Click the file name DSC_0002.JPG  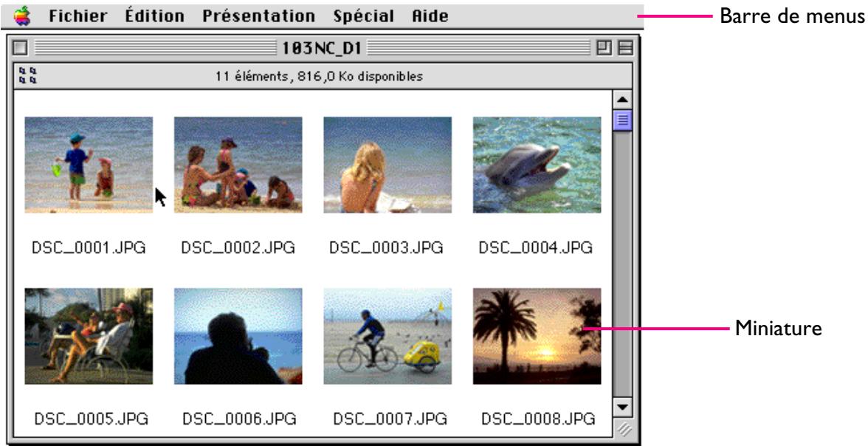tap(238, 247)
